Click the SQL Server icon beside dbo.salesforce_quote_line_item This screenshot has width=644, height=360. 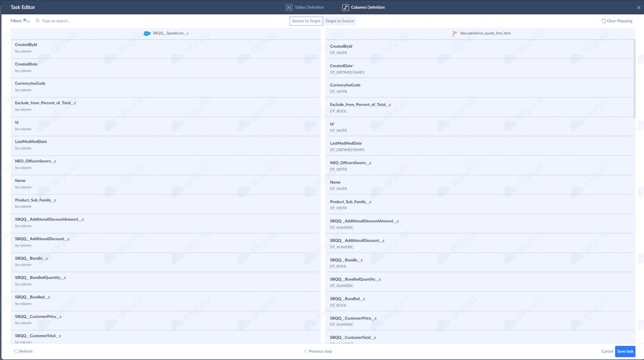455,33
